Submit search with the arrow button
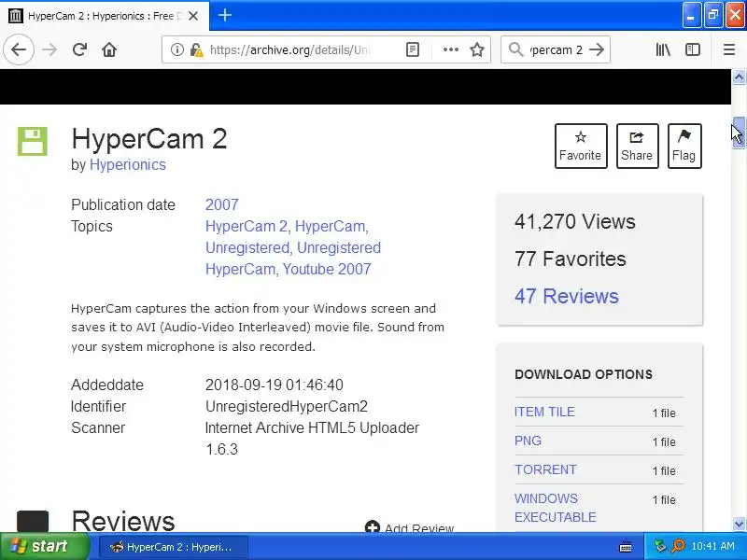Image resolution: width=747 pixels, height=560 pixels. (x=597, y=49)
